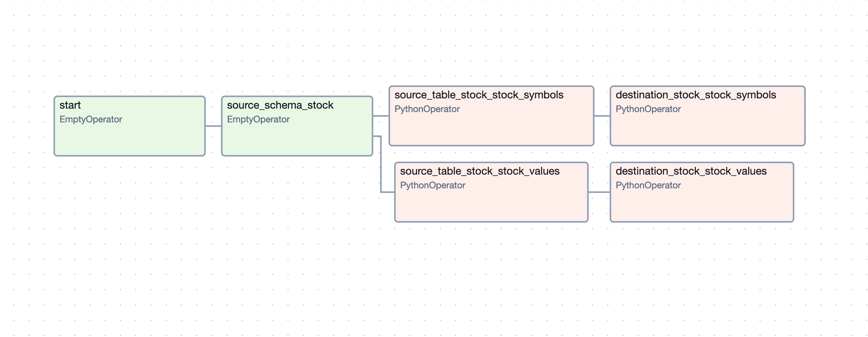This screenshot has height=337, width=868.
Task: Click PythonOperator label under destination_stock_stock_values
Action: click(648, 185)
